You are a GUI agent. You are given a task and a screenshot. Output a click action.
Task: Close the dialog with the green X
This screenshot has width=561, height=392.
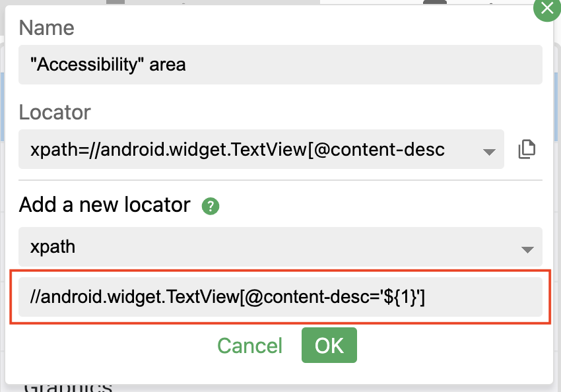(x=547, y=9)
